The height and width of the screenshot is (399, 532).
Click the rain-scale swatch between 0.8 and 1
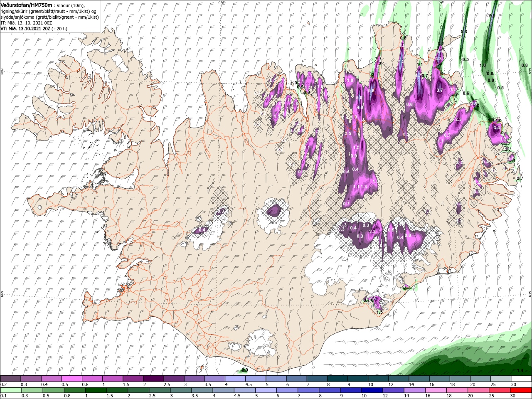pos(74,390)
